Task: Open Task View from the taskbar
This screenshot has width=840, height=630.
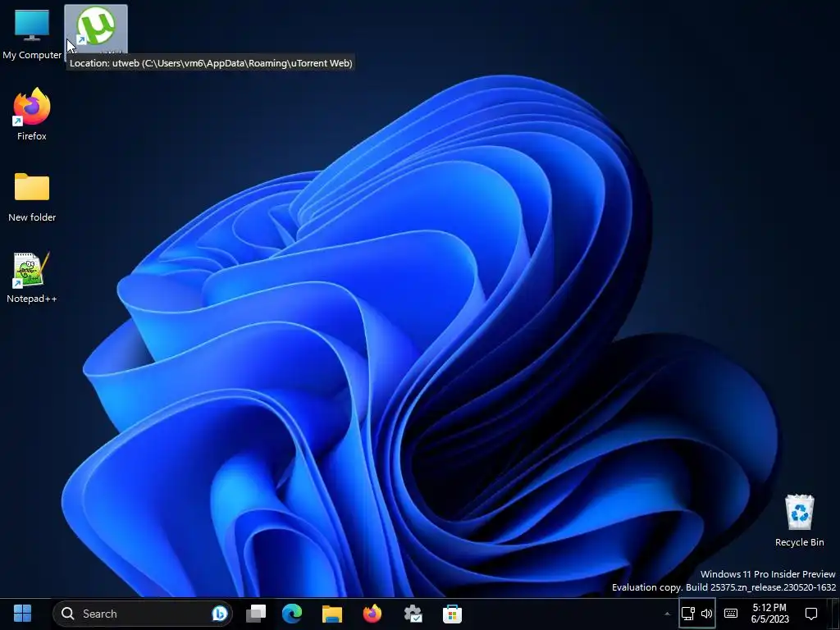Action: pos(256,614)
